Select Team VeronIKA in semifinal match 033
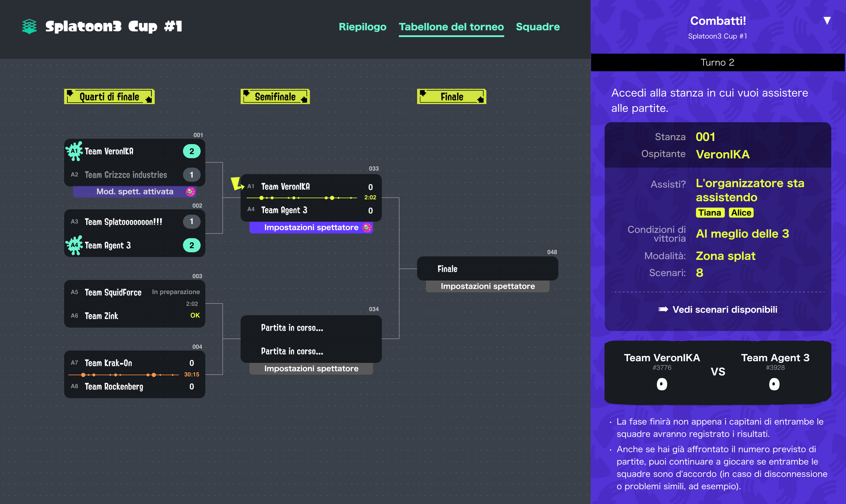Screen dimensions: 846x504 click(311, 186)
